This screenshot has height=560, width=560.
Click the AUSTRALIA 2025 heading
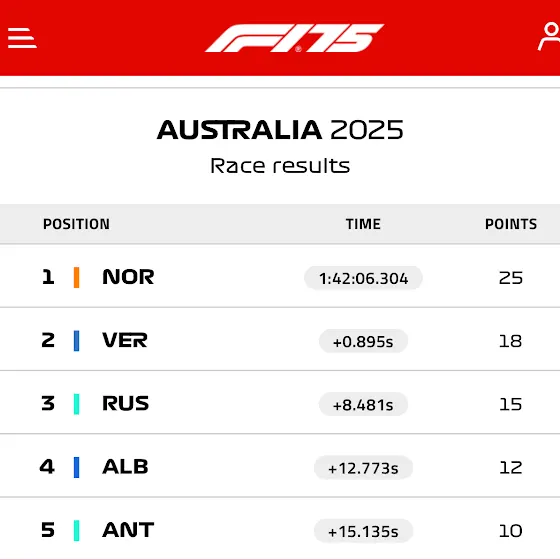280,130
